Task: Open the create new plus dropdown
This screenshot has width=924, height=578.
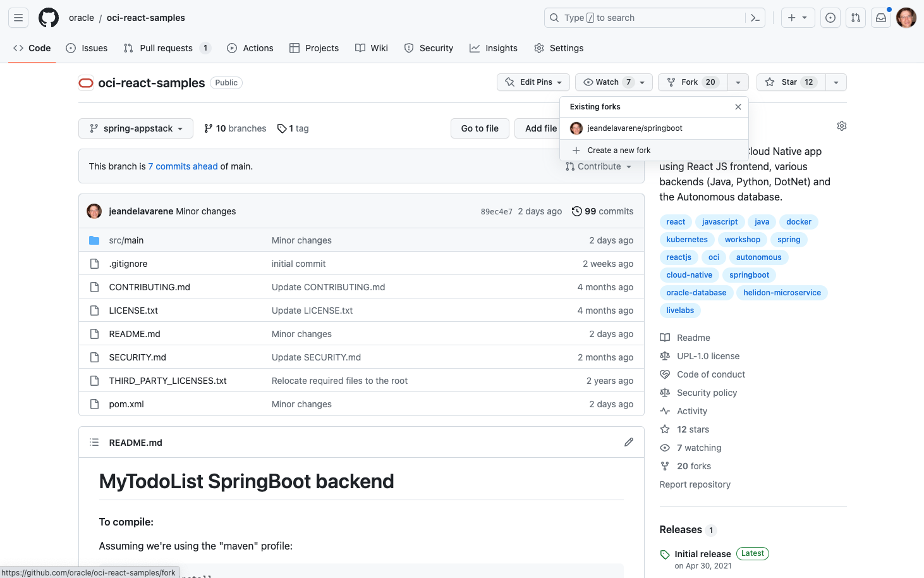Action: click(798, 18)
